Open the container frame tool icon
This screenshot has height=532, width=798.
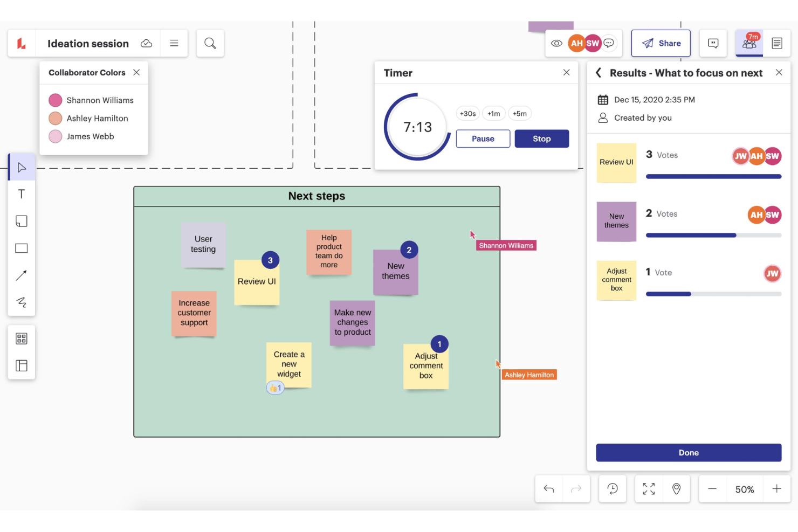[x=22, y=365]
